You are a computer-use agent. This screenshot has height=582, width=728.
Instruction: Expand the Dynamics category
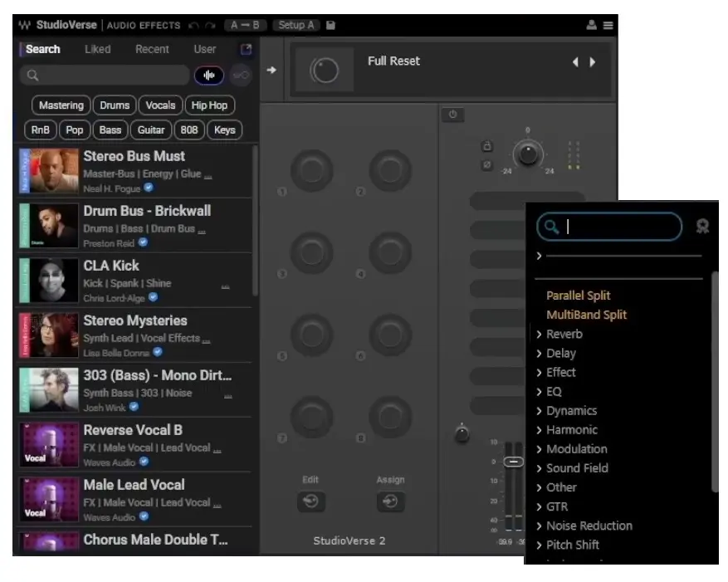566,411
